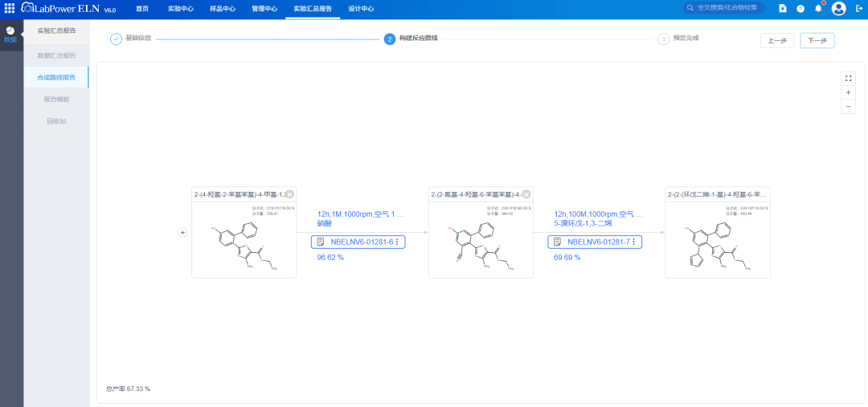
Task: Click reagent text 5-溴环戊-1,3-二烯
Action: point(583,223)
